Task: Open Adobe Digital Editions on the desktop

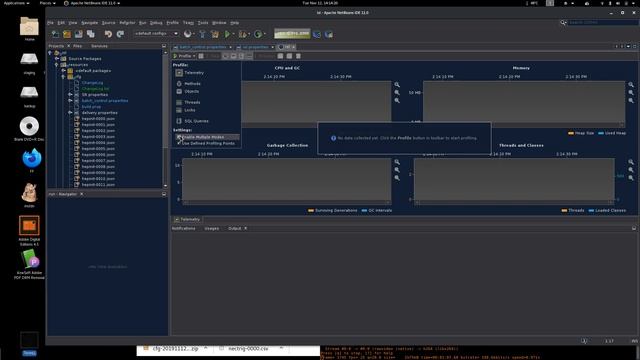Action: click(29, 226)
